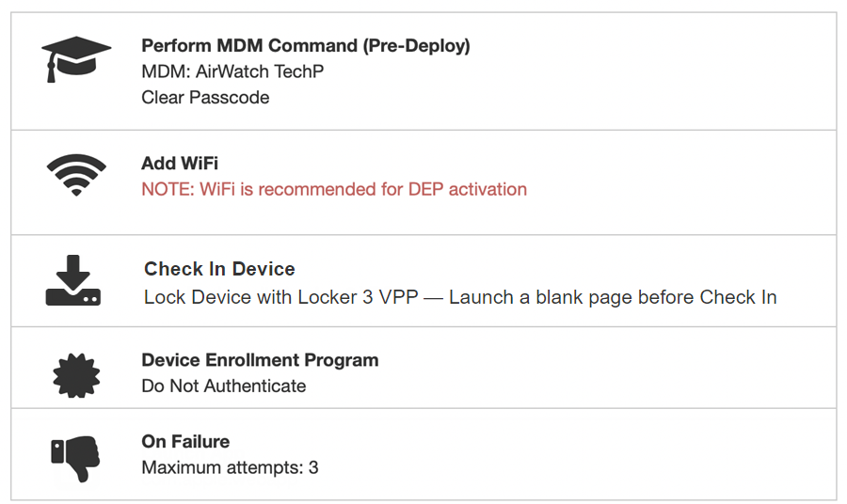Click the red WiFi recommended note
The height and width of the screenshot is (504, 847).
(x=334, y=189)
